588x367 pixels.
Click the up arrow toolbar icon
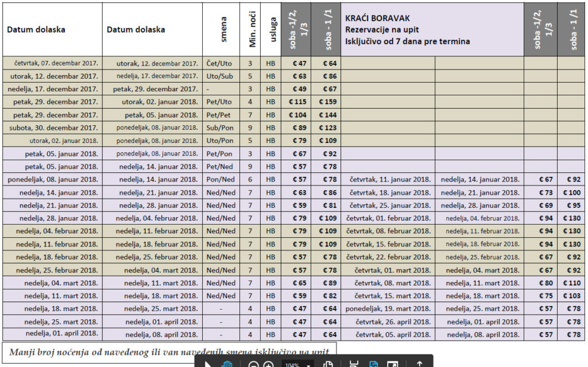coord(419,364)
